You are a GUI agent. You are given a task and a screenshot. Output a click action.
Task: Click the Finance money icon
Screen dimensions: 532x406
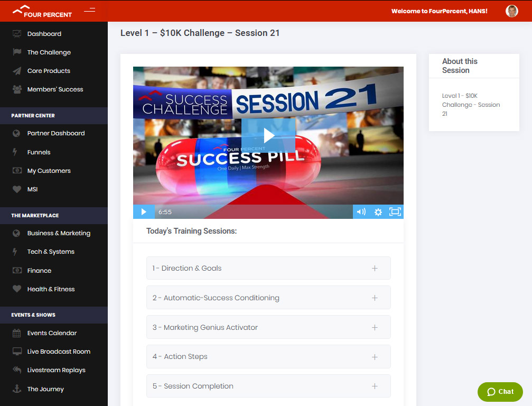click(x=17, y=271)
